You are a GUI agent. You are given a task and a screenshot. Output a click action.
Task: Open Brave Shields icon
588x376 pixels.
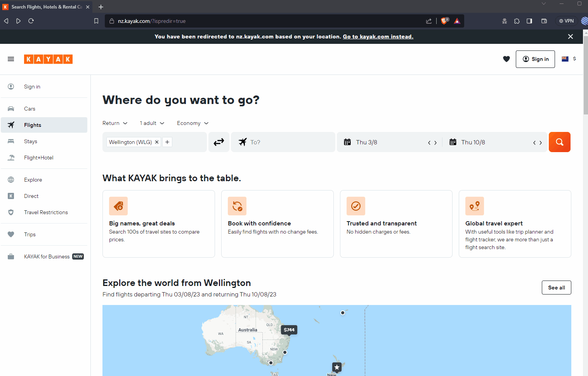coord(444,21)
